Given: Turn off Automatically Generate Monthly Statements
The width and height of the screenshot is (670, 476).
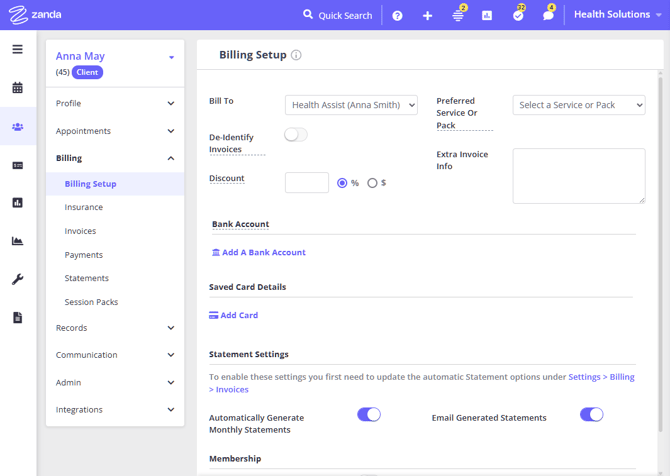Looking at the screenshot, I should tap(369, 414).
